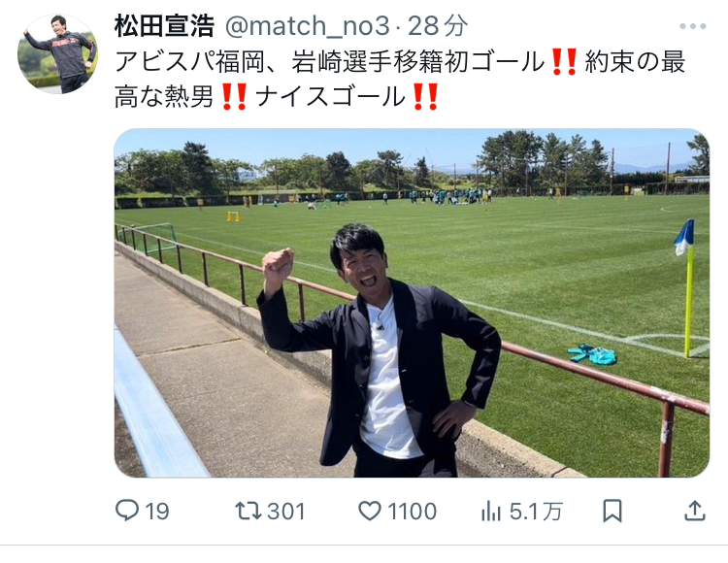Open the three-dot more options menu
This screenshot has width=728, height=563.
coord(693,26)
